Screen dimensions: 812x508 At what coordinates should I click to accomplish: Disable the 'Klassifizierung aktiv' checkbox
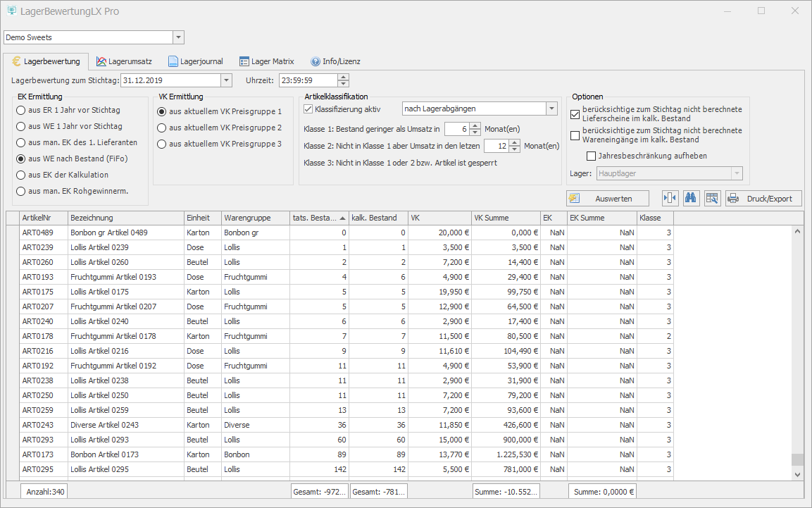tap(308, 109)
